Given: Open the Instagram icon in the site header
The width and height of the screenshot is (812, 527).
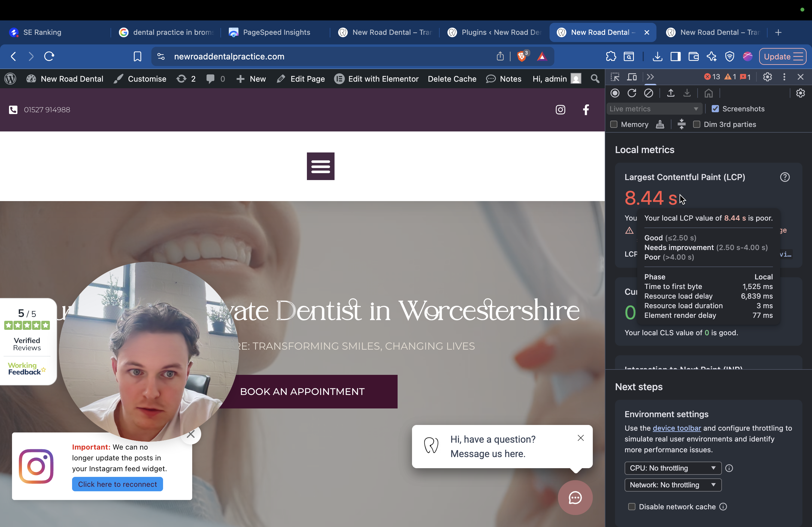Looking at the screenshot, I should (560, 110).
